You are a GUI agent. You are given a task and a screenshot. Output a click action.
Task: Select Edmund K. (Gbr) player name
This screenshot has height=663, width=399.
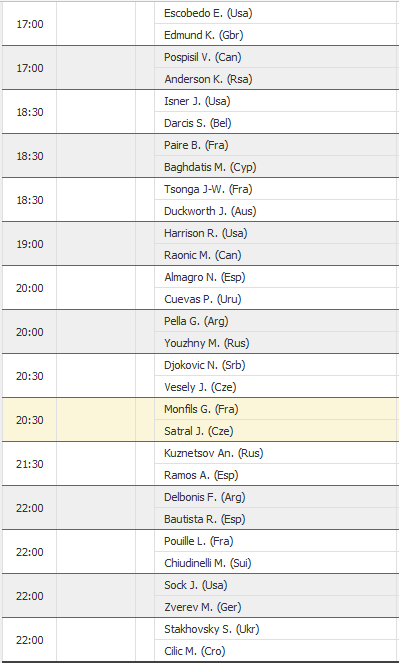(x=203, y=35)
